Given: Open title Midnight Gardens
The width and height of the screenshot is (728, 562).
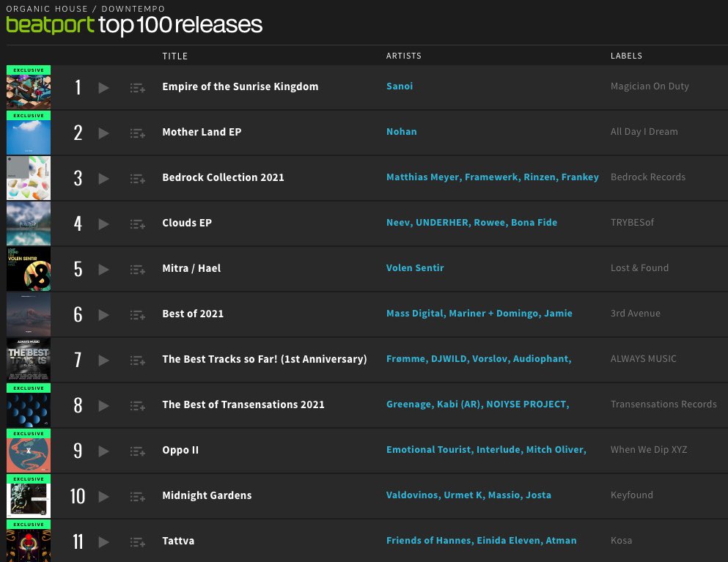Looking at the screenshot, I should click(207, 495).
